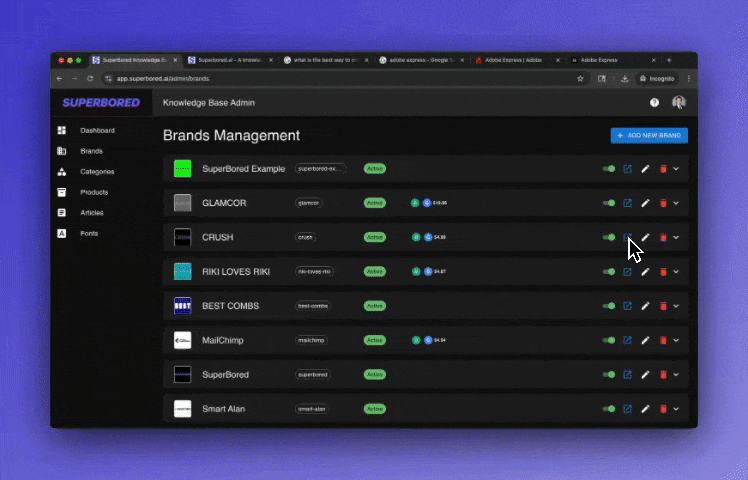
Task: Edit MailChimp with pencil icon
Action: [x=645, y=341]
